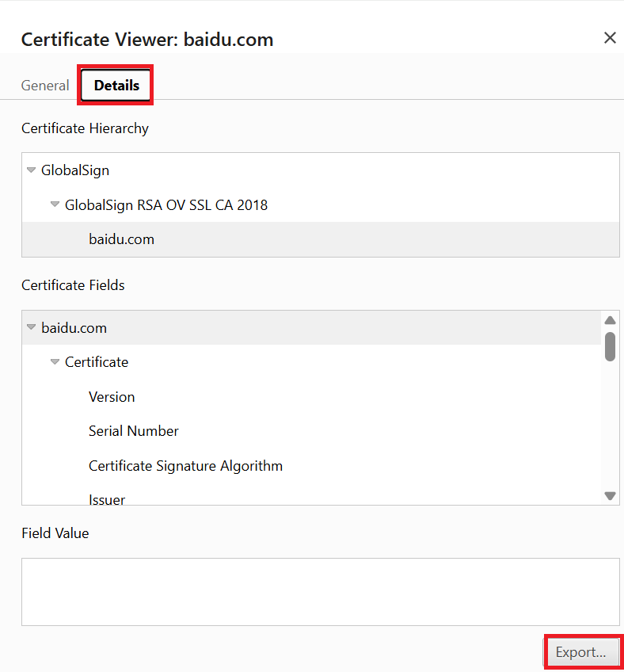Switch to the General tab

45,85
